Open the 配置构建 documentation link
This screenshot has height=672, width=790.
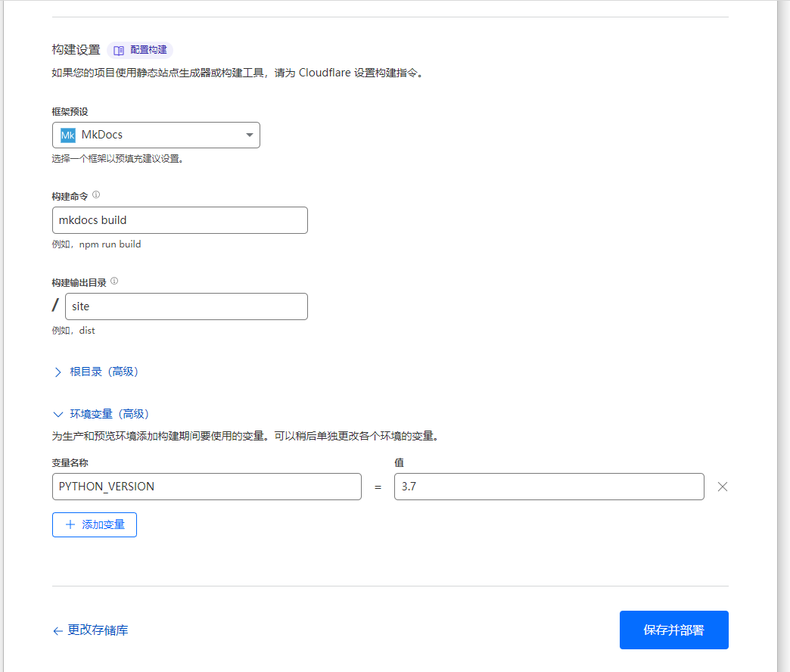click(x=148, y=51)
